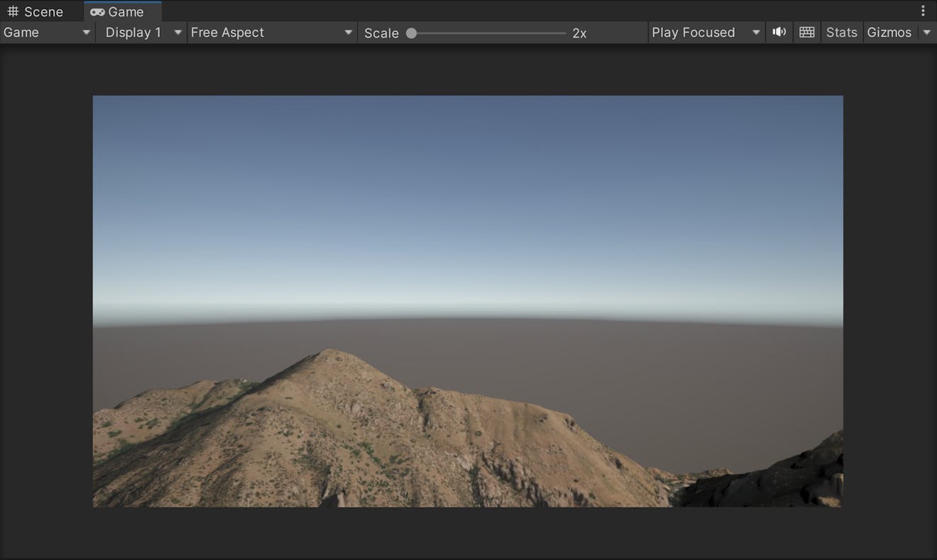The image size is (937, 560).
Task: Open the Game view panel options menu (three dots)
Action: (922, 10)
